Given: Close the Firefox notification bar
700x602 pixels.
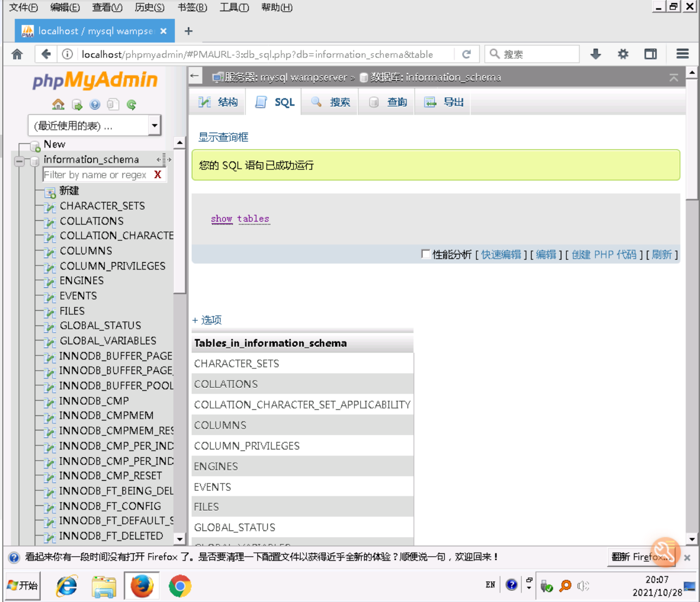Looking at the screenshot, I should click(x=687, y=557).
